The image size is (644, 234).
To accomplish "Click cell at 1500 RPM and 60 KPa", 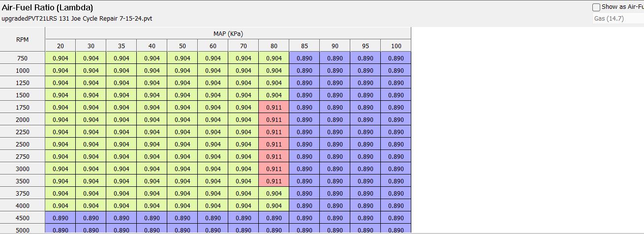I will (x=213, y=95).
